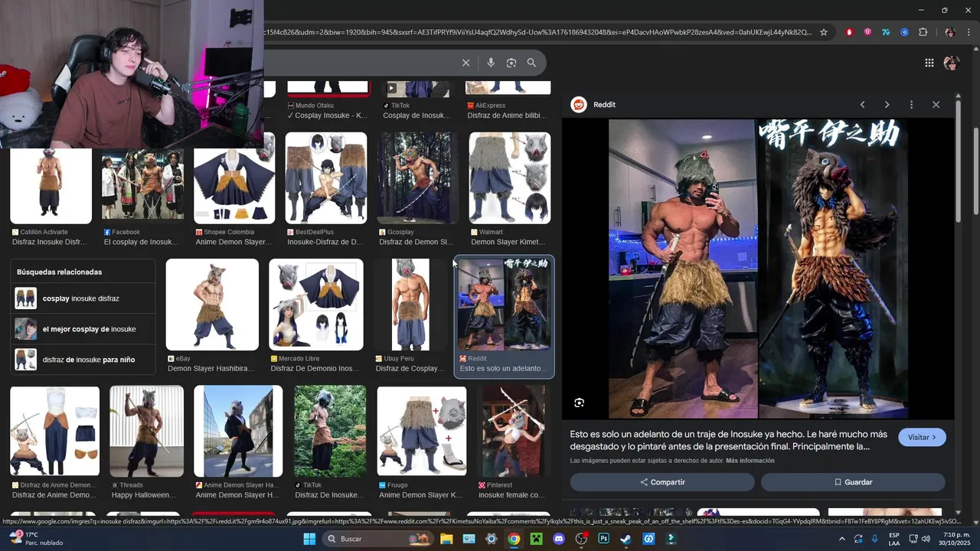Open the Facebook cosplay group image
The width and height of the screenshot is (980, 551).
point(142,184)
